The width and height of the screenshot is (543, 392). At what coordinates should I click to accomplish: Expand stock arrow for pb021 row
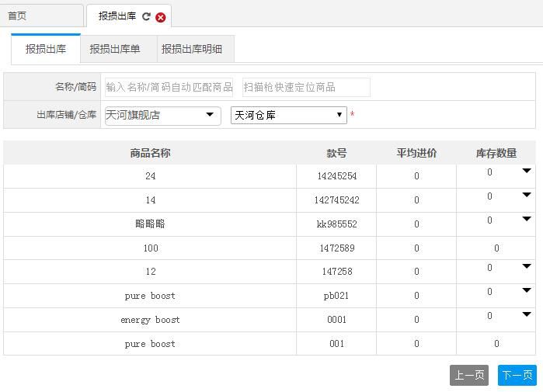click(526, 290)
